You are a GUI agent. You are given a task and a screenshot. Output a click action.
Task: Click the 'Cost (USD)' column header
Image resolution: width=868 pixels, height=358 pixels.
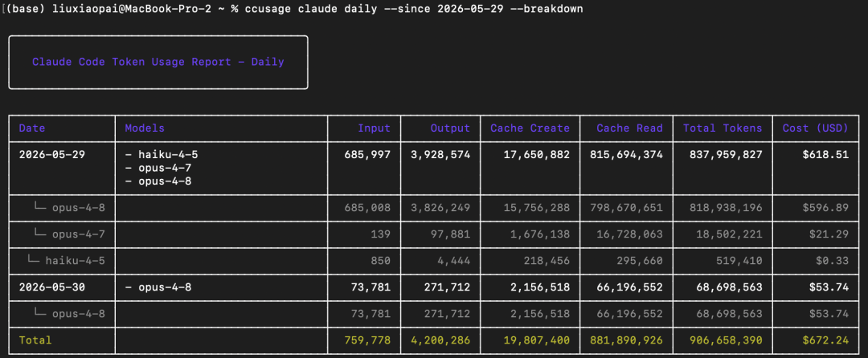[x=816, y=128]
